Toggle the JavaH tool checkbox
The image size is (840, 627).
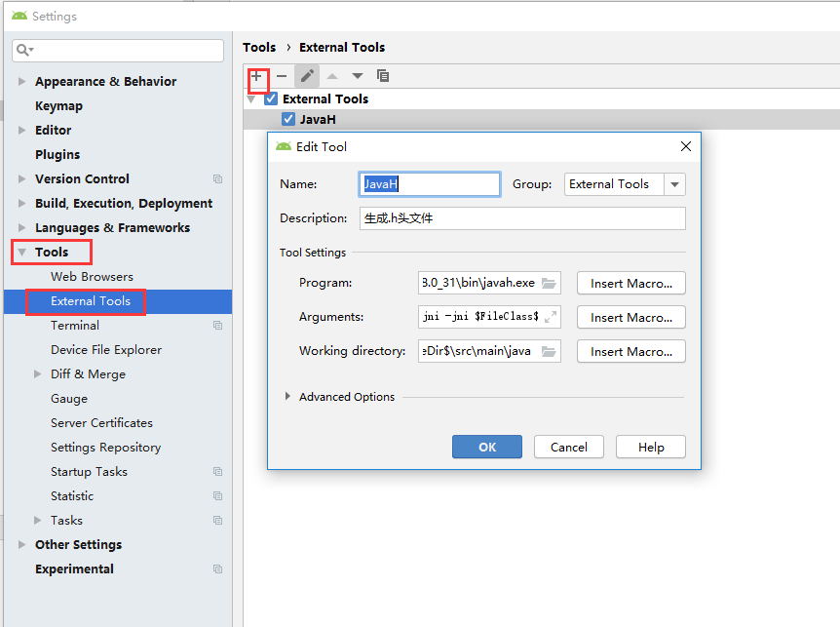click(288, 119)
